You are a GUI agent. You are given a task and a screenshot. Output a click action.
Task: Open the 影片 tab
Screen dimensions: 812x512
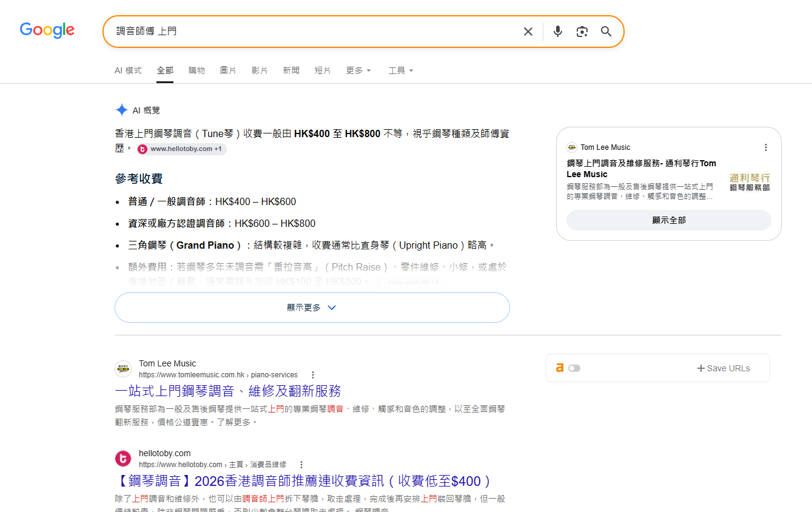pos(260,70)
